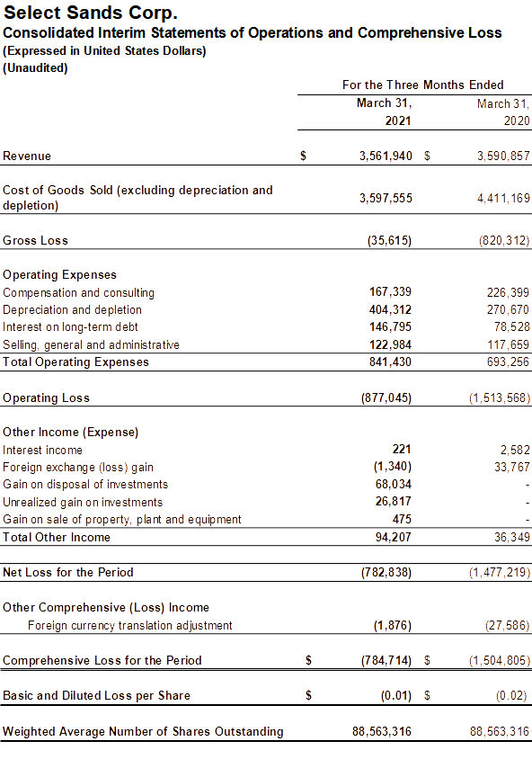Click interest income value 221
532x759 pixels.
pyautogui.click(x=402, y=450)
